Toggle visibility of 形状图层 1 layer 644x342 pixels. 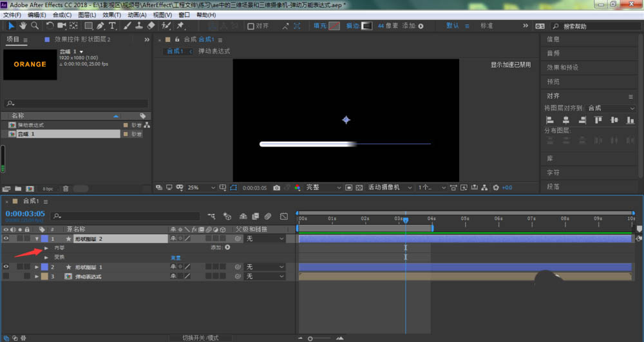coord(6,267)
